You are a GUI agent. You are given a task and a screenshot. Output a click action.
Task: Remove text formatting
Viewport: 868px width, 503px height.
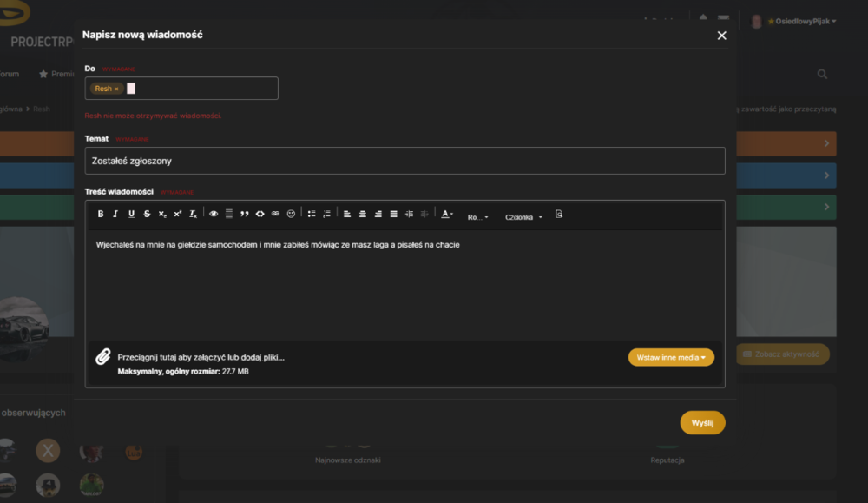click(x=194, y=214)
